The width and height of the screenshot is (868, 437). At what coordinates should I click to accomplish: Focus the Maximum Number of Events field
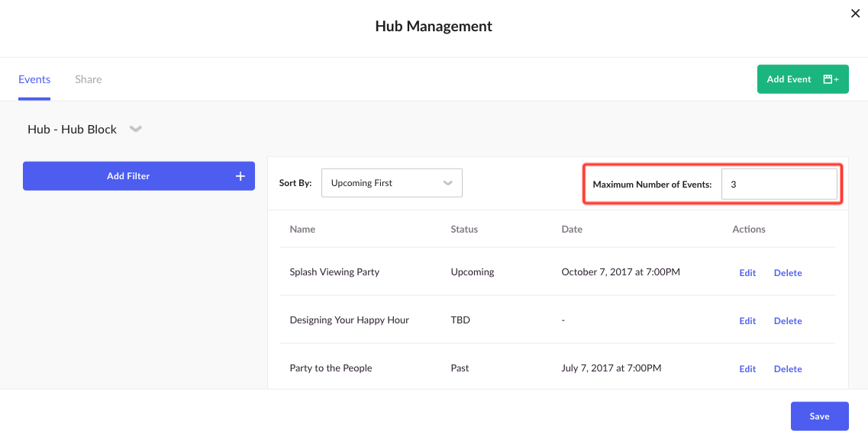click(779, 185)
